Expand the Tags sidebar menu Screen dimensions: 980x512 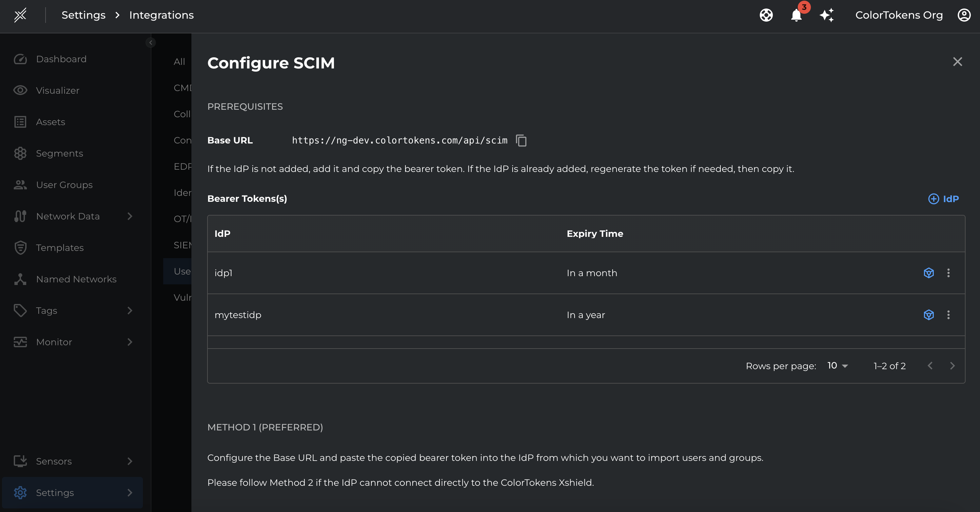tap(130, 310)
